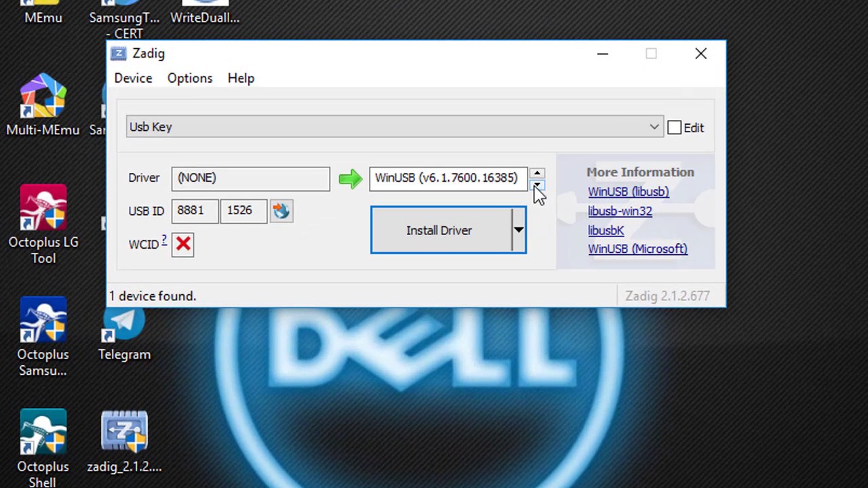
Task: Click the USB ID 1526 field
Action: click(x=243, y=211)
